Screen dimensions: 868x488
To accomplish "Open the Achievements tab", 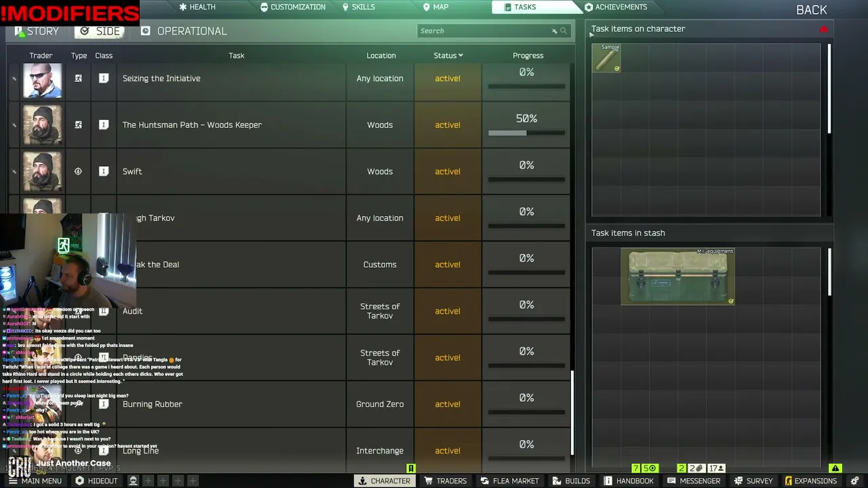I will coord(616,7).
